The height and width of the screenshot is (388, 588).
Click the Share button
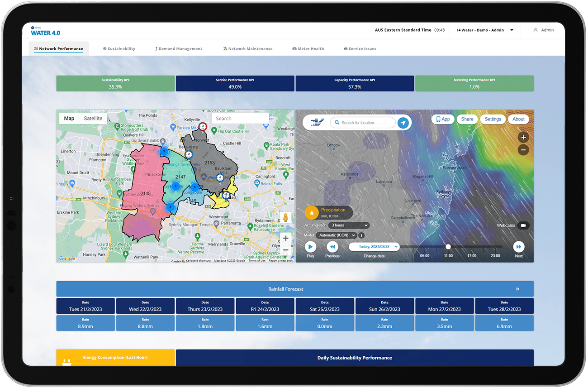467,119
